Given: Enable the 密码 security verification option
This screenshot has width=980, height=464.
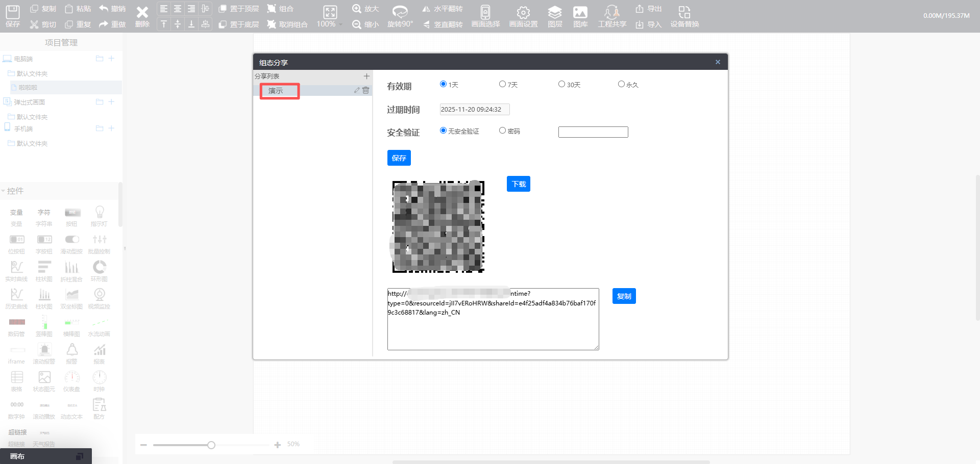Looking at the screenshot, I should pos(502,131).
